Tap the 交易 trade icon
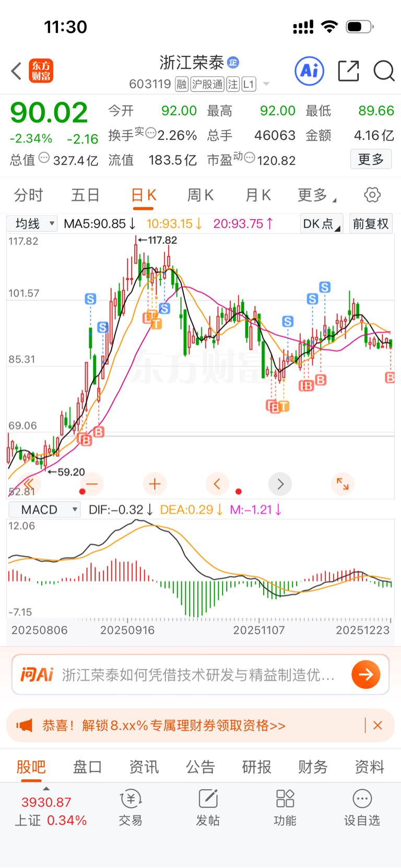The width and height of the screenshot is (401, 868). tap(131, 807)
